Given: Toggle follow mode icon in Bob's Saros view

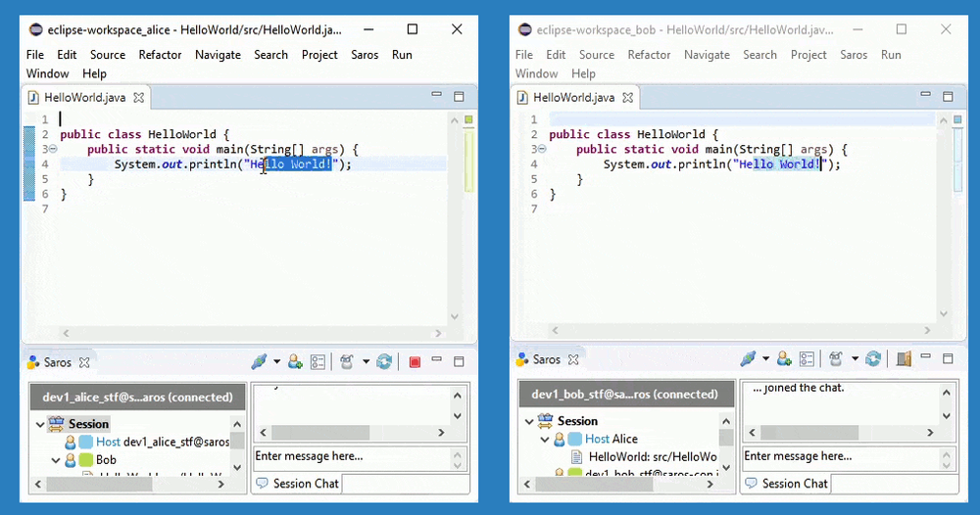Looking at the screenshot, I should tap(836, 359).
